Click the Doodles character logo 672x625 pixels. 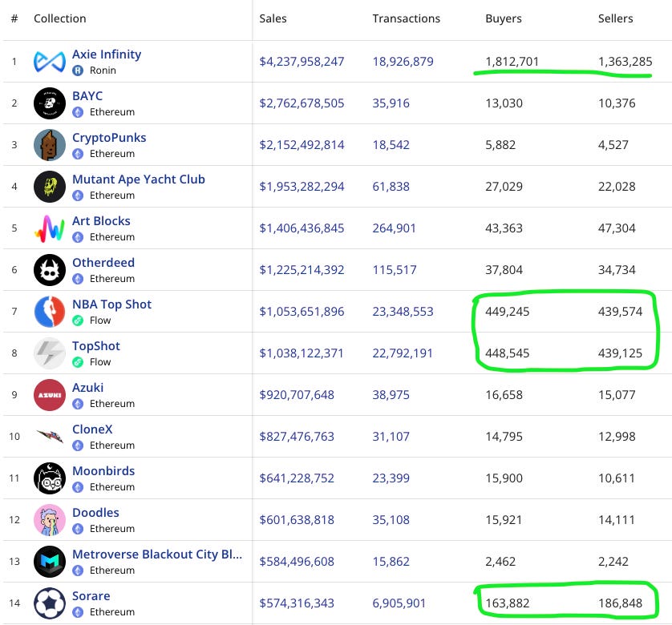tap(50, 519)
